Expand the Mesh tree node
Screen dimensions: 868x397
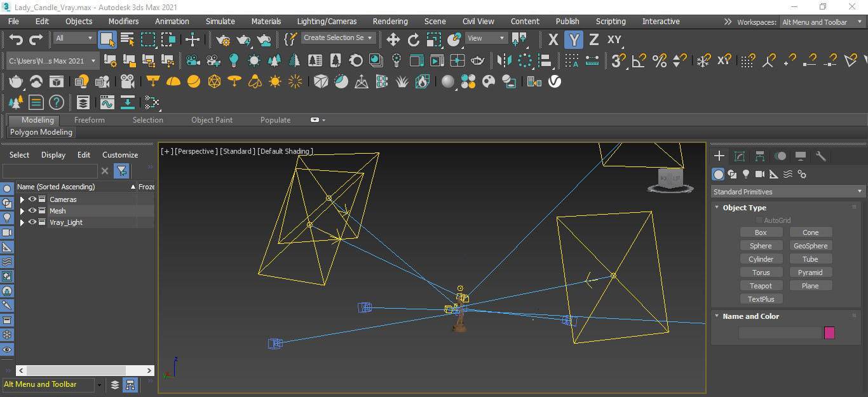click(22, 211)
